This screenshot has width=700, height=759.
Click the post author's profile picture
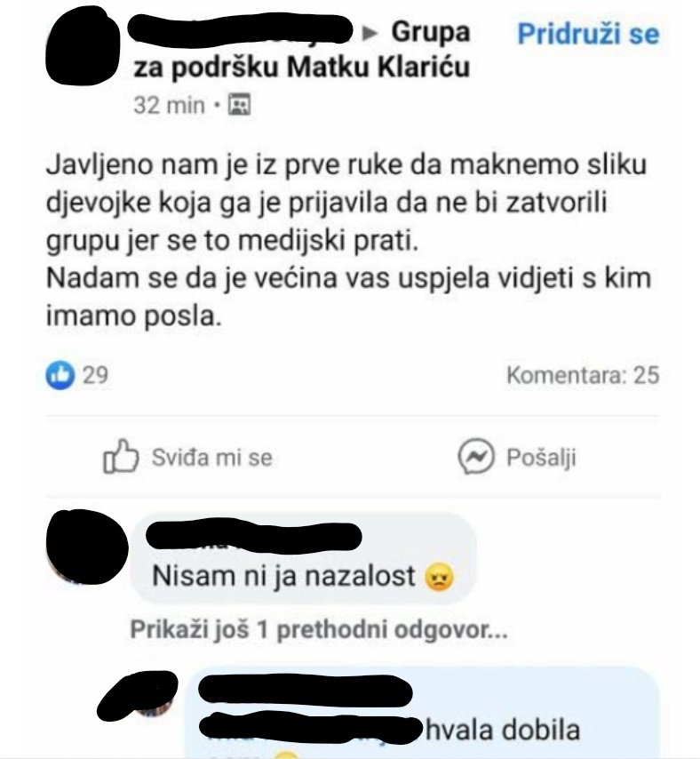[x=83, y=46]
